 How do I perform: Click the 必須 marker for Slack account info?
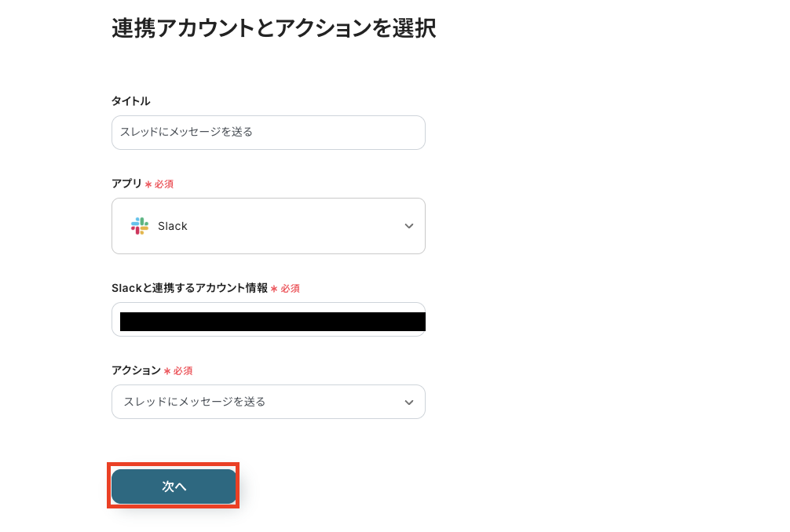tap(287, 288)
